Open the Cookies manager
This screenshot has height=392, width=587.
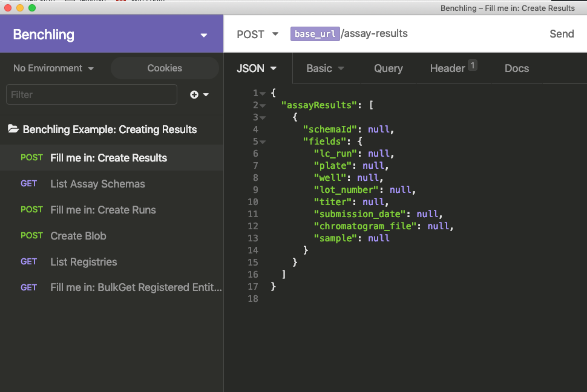click(x=165, y=68)
